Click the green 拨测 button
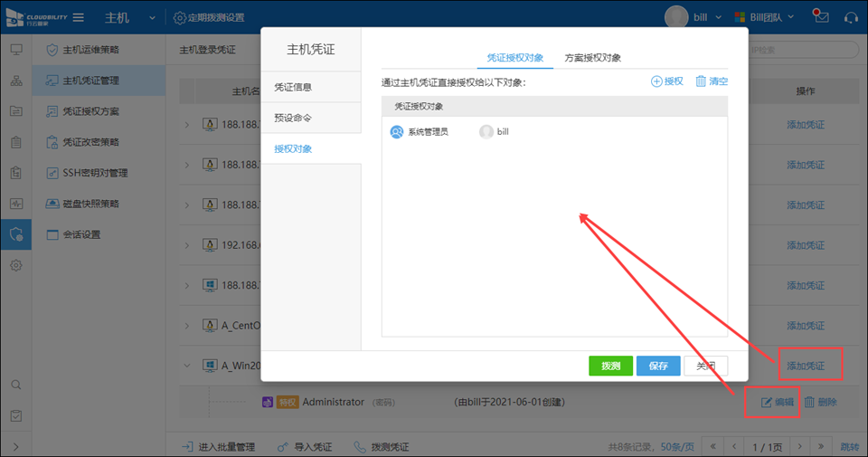Screen dimensions: 868x457 609,366
